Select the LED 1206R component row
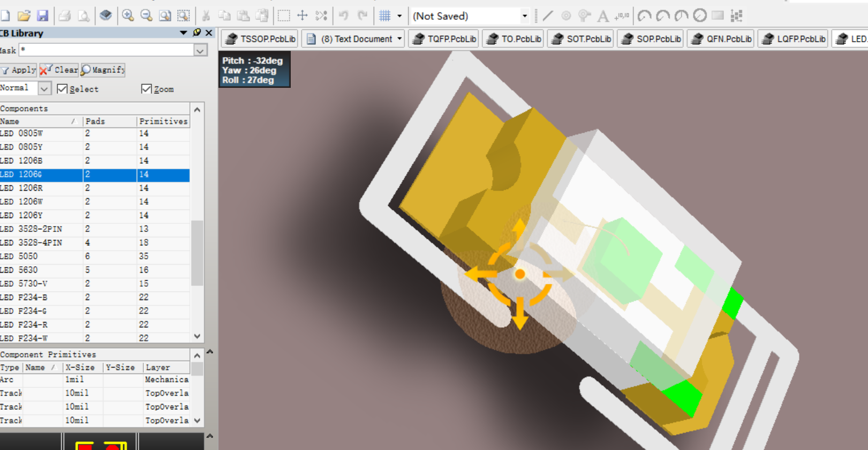Image resolution: width=868 pixels, height=450 pixels. [x=95, y=188]
